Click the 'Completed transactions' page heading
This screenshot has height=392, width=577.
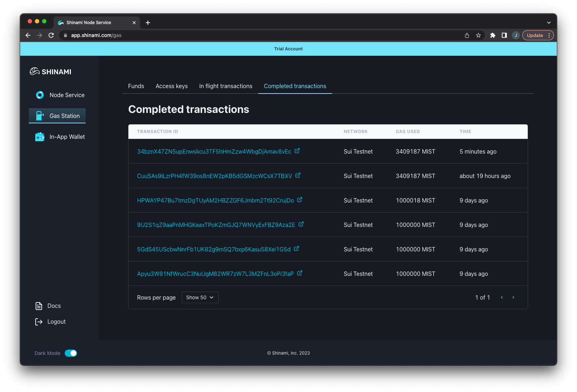pos(189,109)
